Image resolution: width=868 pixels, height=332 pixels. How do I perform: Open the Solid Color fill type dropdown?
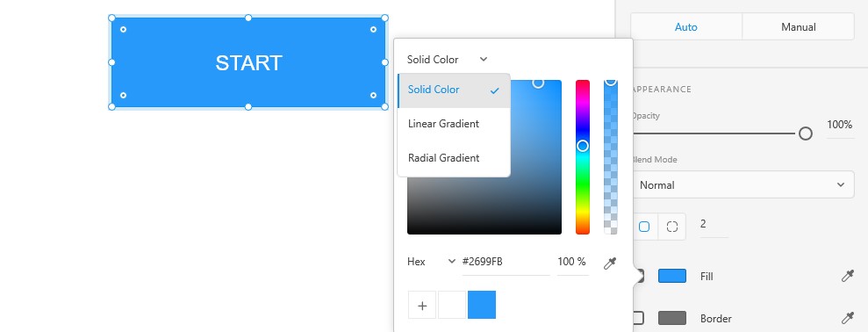click(448, 60)
